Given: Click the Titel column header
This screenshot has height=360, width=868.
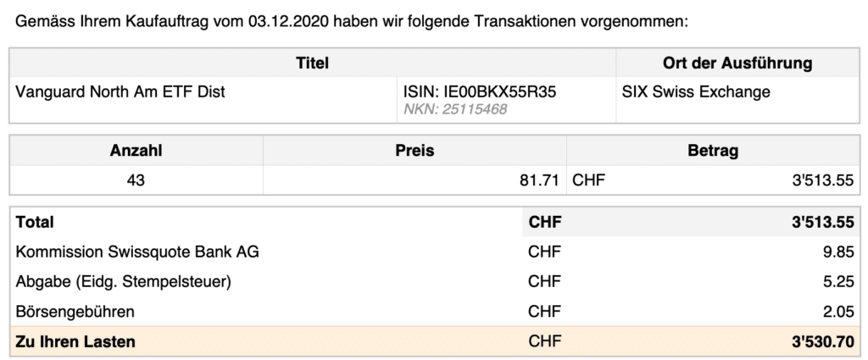Looking at the screenshot, I should 312,63.
